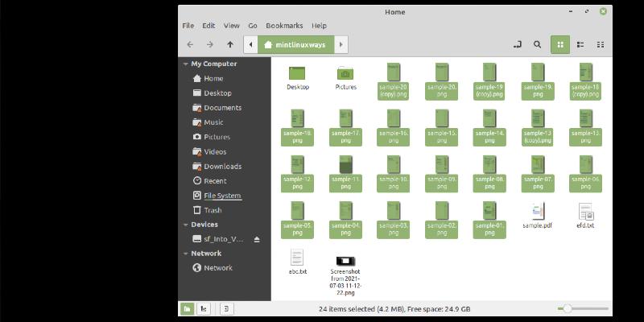
Task: Eject the sf_Into_V device
Action: point(258,239)
